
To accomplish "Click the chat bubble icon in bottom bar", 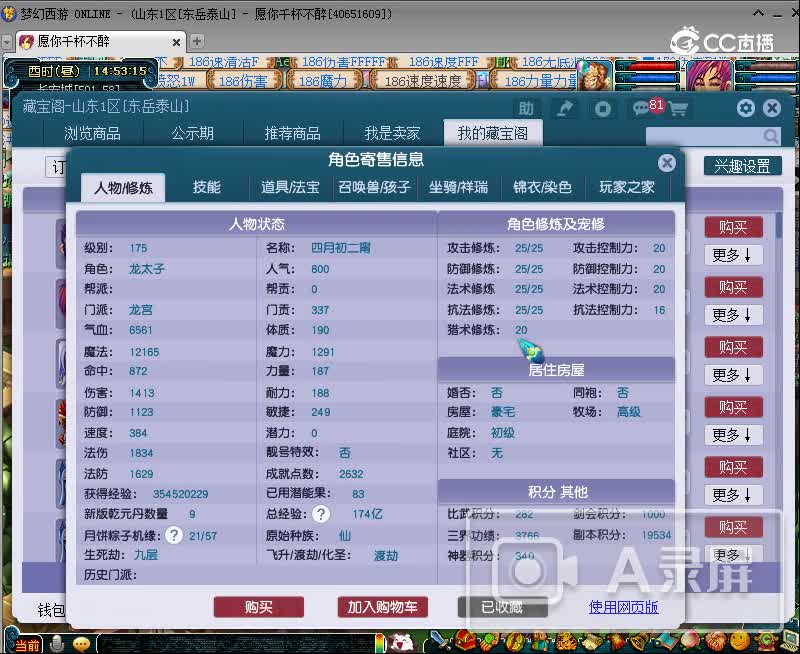I will (x=81, y=644).
